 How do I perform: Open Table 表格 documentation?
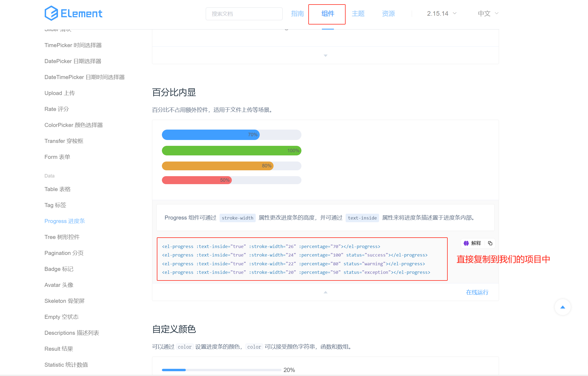click(x=57, y=189)
